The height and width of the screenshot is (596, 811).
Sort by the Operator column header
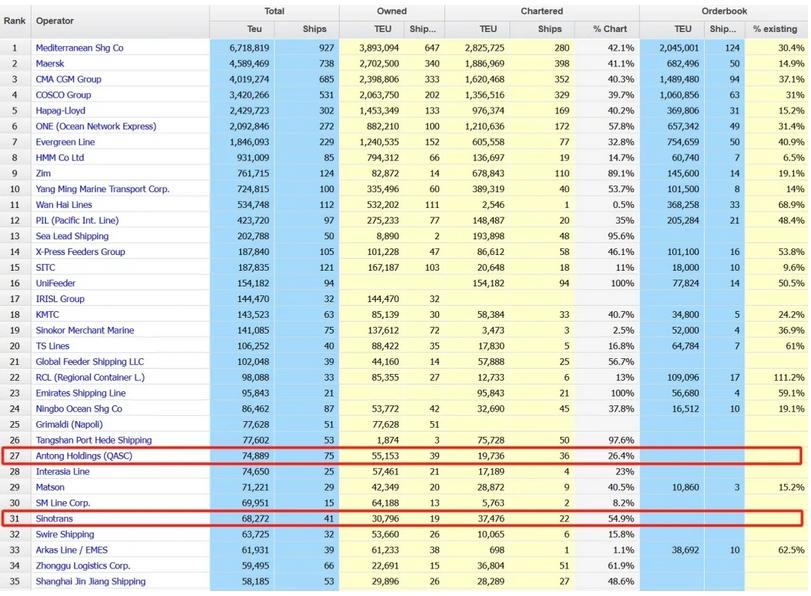click(x=54, y=21)
